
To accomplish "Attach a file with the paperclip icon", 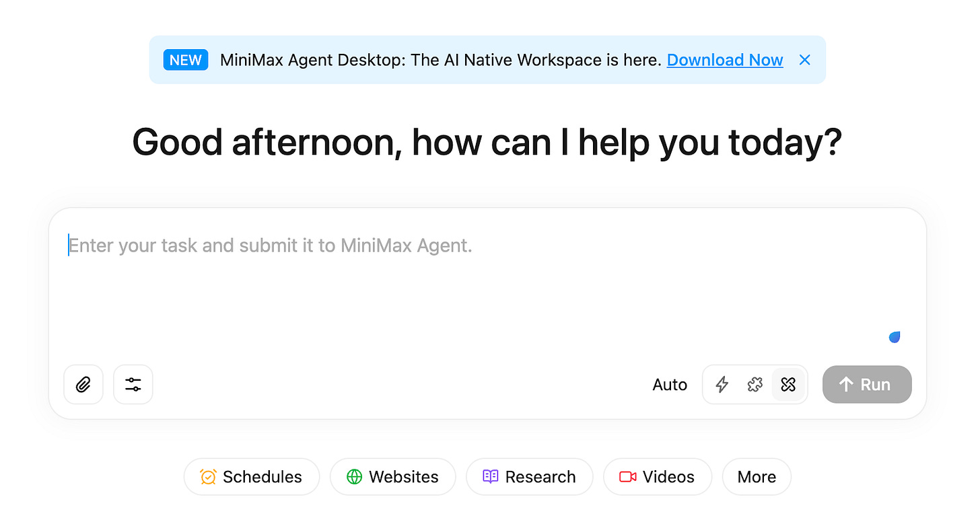I will click(x=83, y=385).
